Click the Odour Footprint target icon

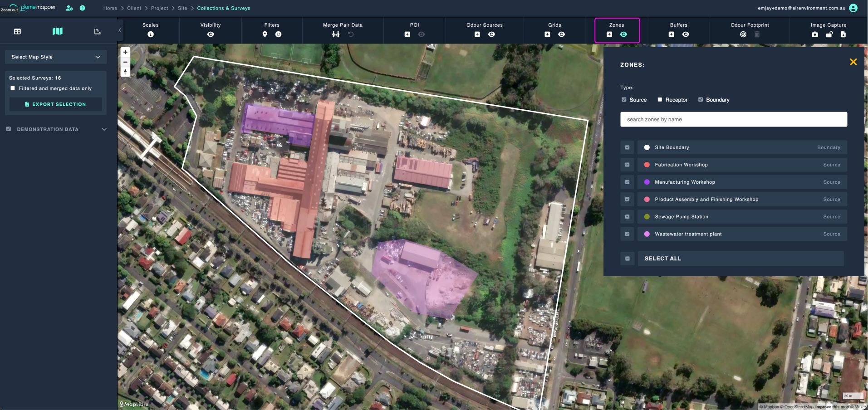pyautogui.click(x=743, y=34)
